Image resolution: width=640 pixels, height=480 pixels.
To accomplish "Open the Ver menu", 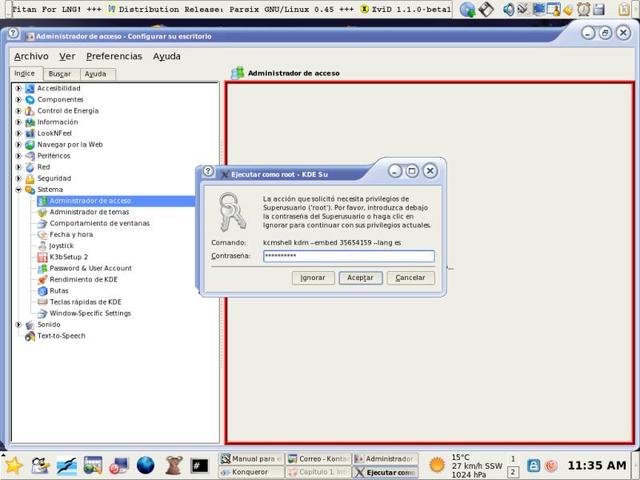I will [67, 56].
